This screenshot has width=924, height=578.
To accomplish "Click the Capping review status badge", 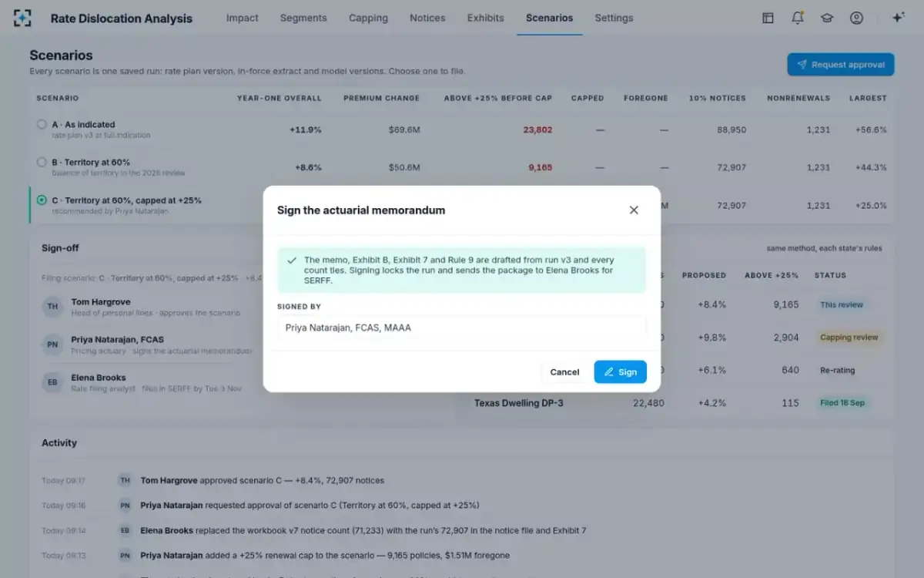I will tap(849, 338).
